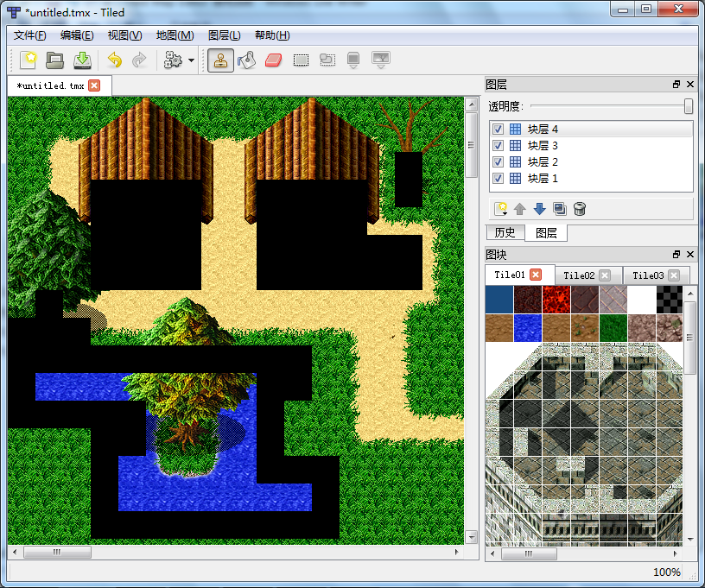
Task: Switch to the 历史 tab
Action: pyautogui.click(x=505, y=232)
